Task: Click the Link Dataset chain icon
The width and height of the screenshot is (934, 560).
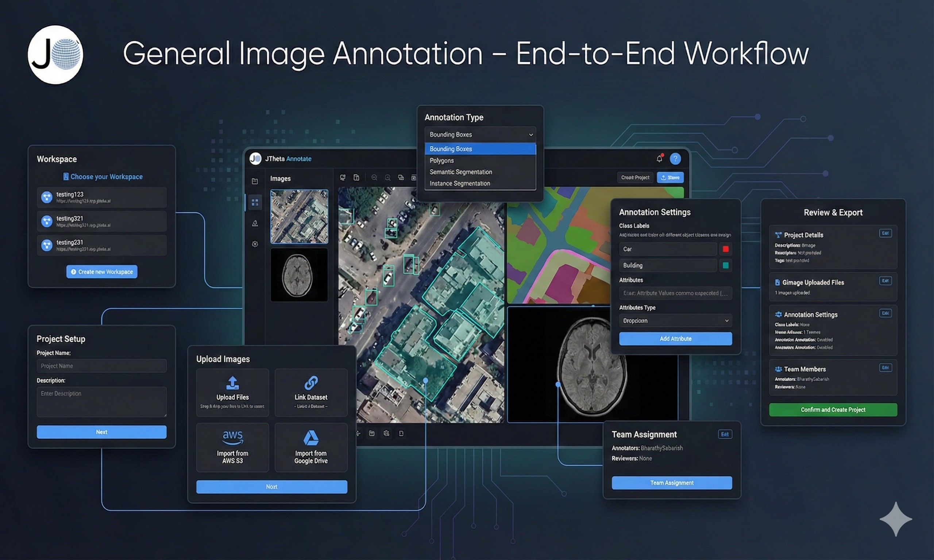Action: [x=311, y=383]
